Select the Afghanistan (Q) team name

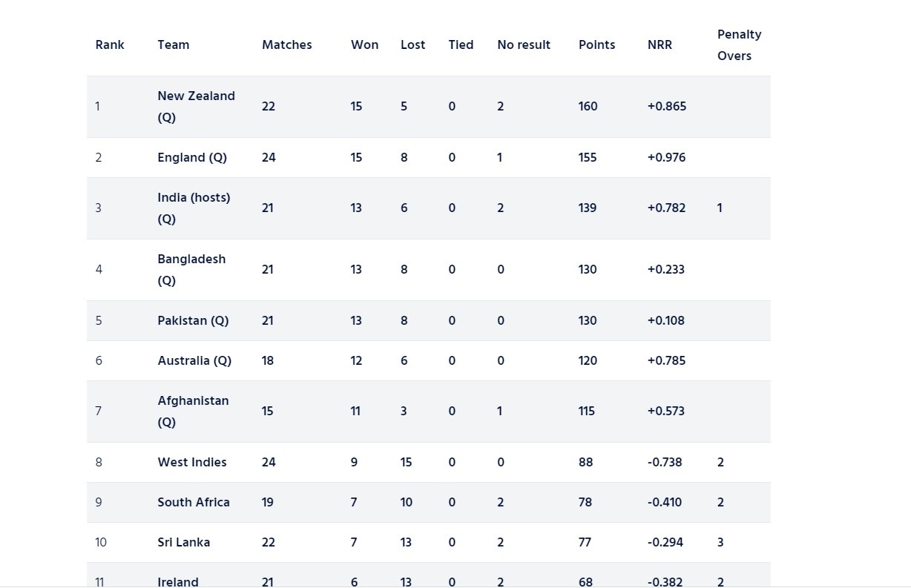[193, 412]
